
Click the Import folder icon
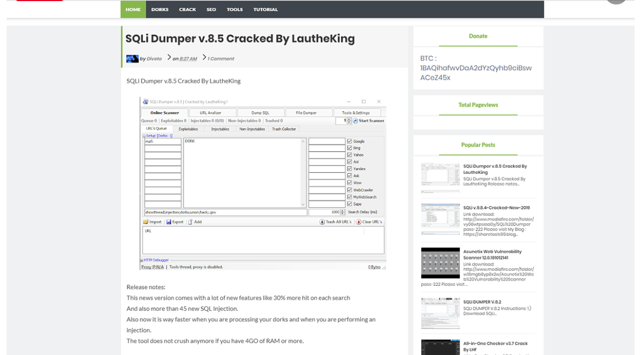(x=146, y=222)
